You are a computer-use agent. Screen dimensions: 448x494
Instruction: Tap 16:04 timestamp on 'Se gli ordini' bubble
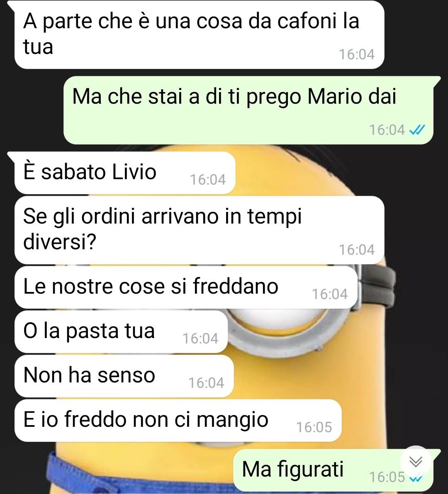(x=357, y=250)
